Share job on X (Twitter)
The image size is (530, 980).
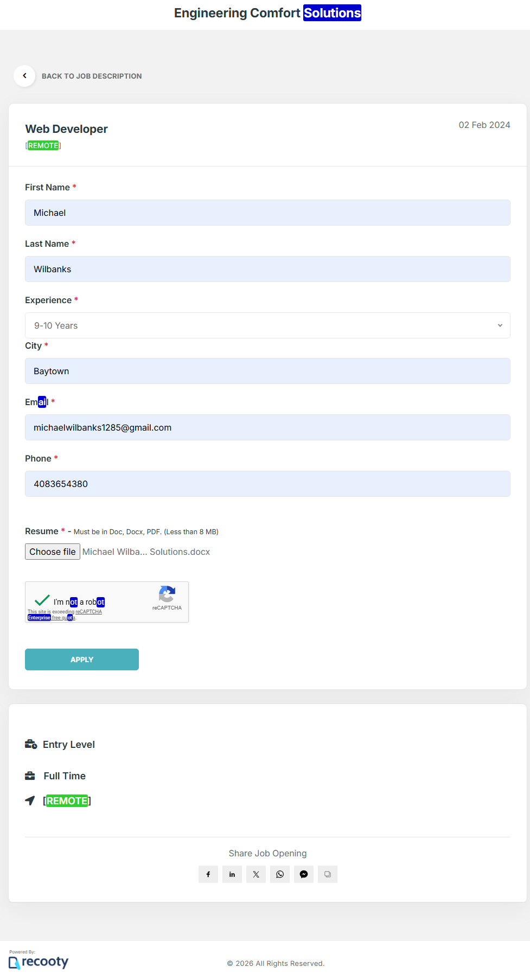click(x=256, y=874)
